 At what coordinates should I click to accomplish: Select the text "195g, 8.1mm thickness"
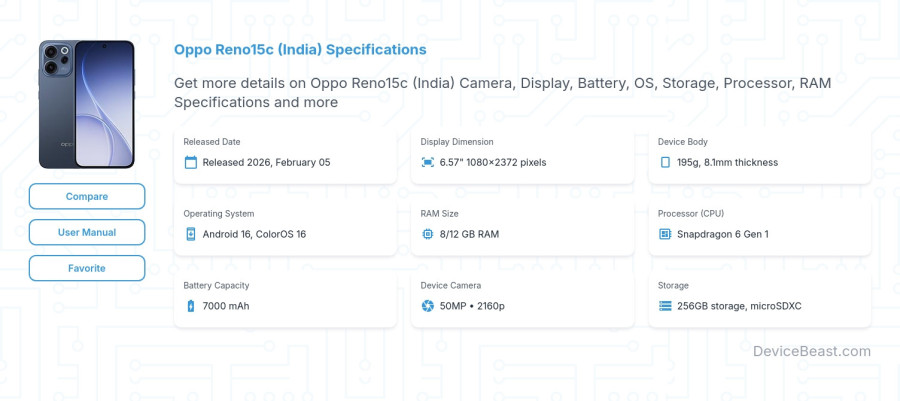click(727, 162)
